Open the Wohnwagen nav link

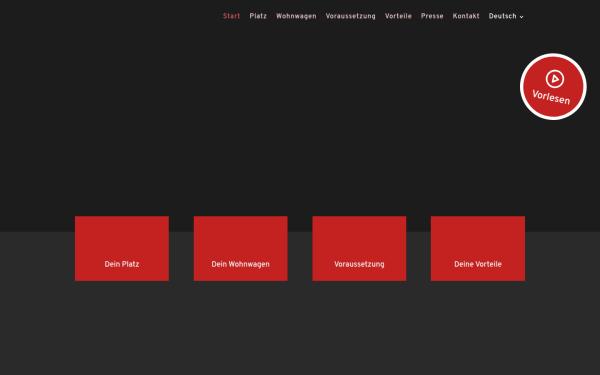(x=296, y=16)
